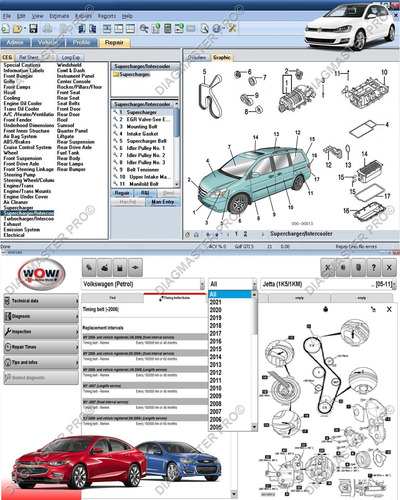
Task: Click the battery icon button in WOW toolbar
Action: coord(120,267)
